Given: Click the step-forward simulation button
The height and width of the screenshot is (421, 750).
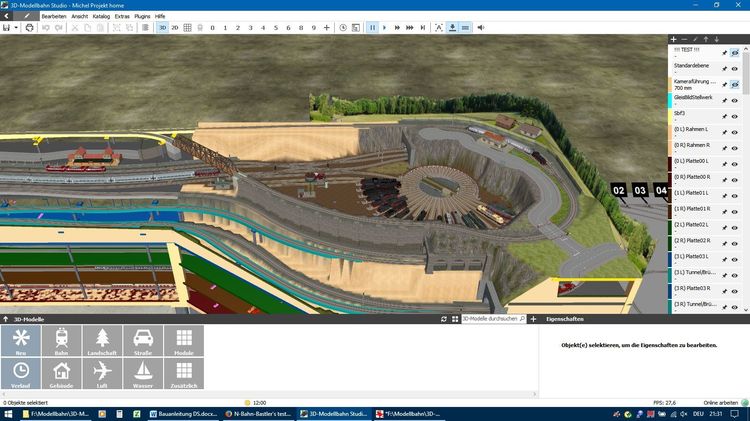Looking at the screenshot, I should (x=423, y=28).
